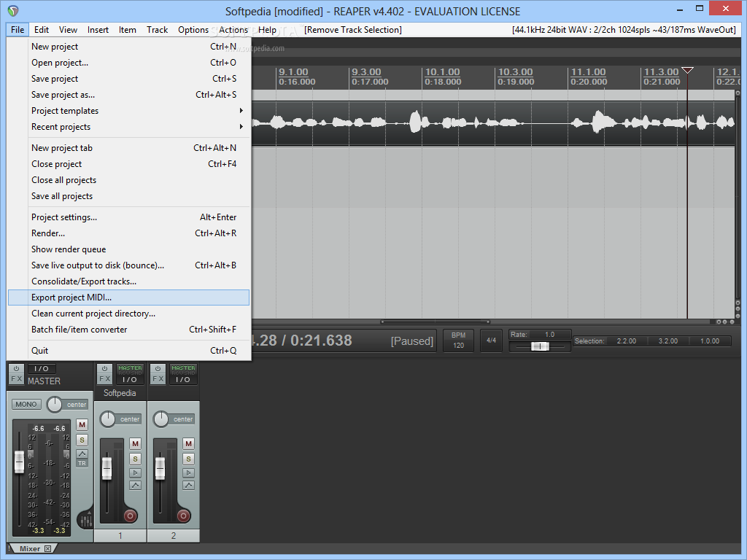Select Quit from the File menu
The image size is (747, 560).
coord(128,351)
